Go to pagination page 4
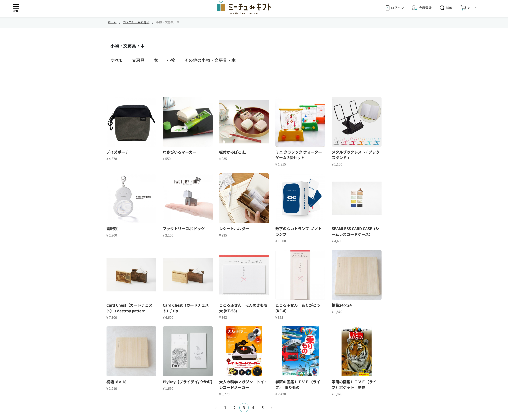This screenshot has height=420, width=508. coord(253,408)
